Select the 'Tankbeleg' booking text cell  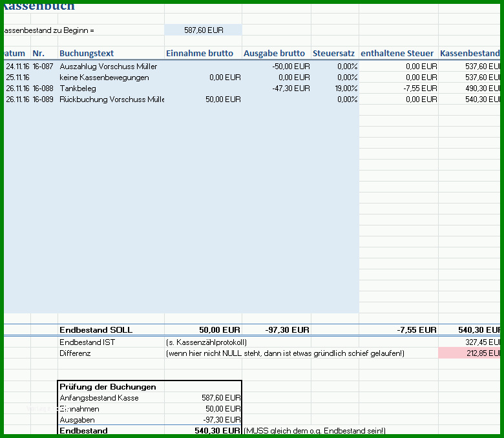[111, 89]
